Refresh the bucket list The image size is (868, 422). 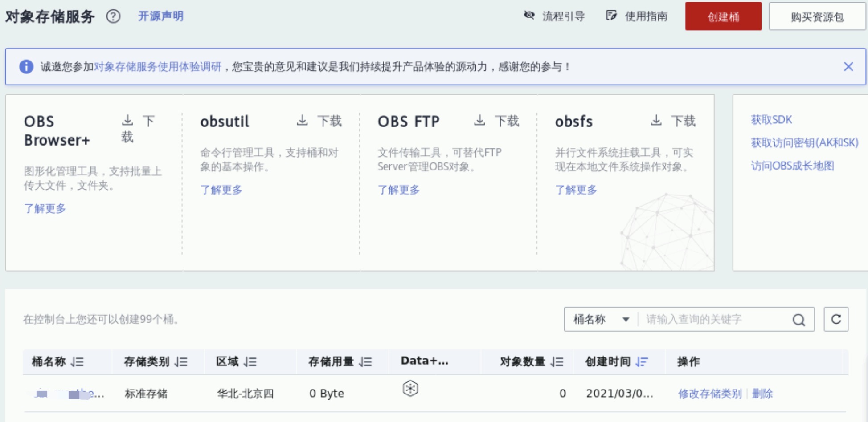pos(836,319)
